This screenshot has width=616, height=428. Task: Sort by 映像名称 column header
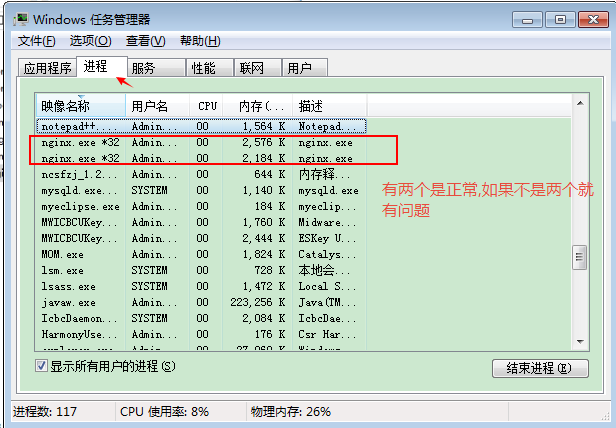tap(81, 106)
